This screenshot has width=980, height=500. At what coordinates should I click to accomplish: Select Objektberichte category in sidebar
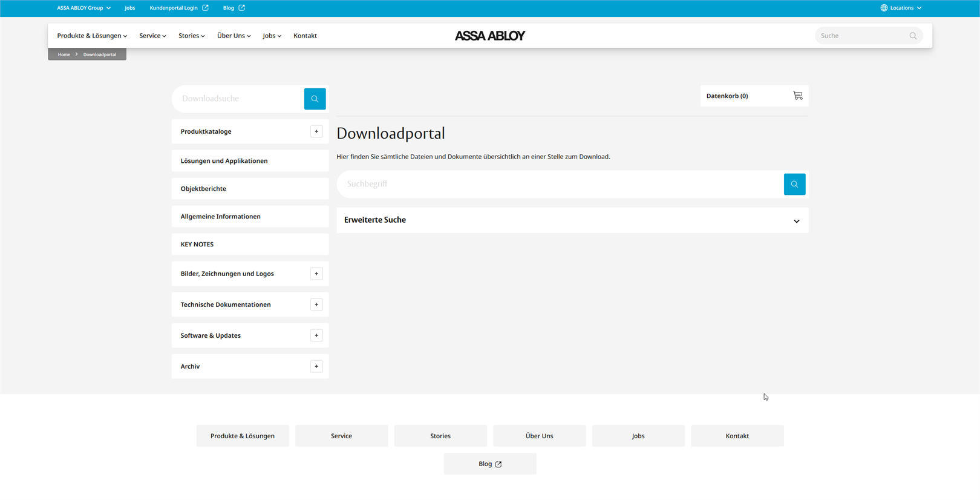[x=203, y=189]
